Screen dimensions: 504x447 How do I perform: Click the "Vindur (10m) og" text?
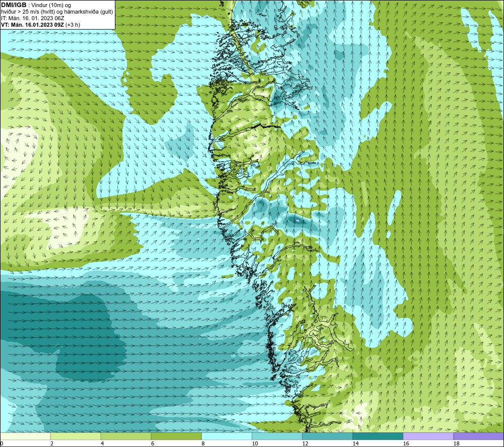[x=51, y=5]
